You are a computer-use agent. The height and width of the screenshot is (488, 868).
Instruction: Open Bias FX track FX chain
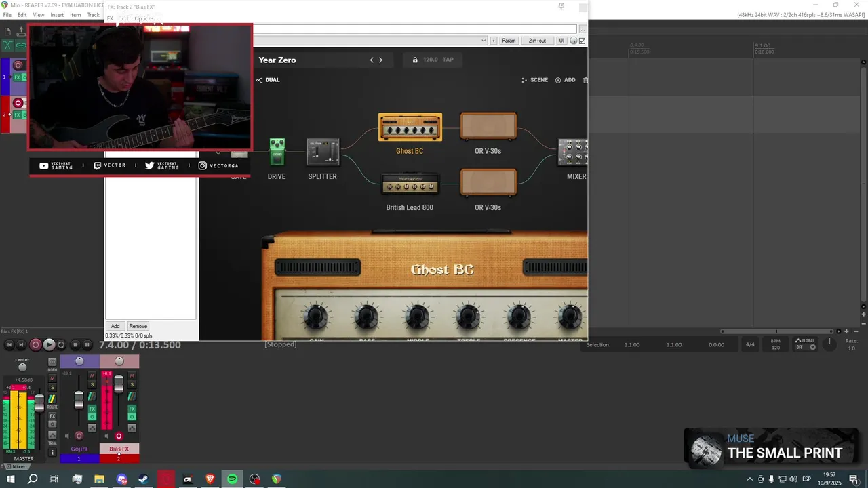[x=132, y=409]
